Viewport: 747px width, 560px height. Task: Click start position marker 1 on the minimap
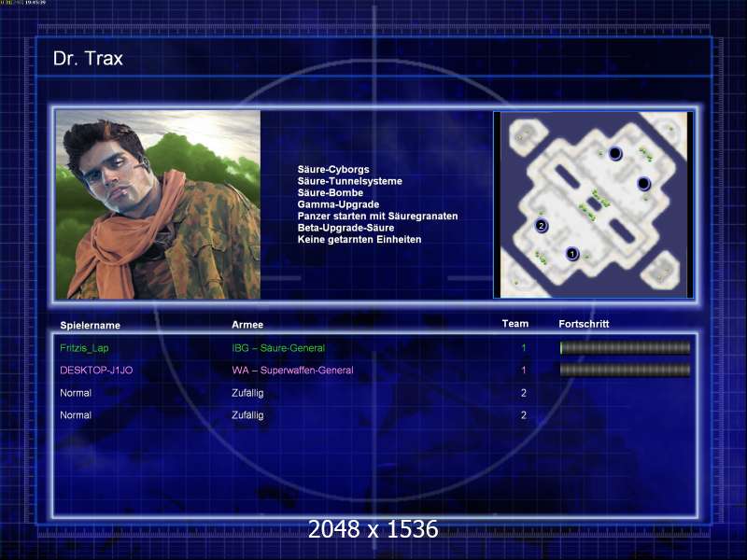[x=572, y=254]
